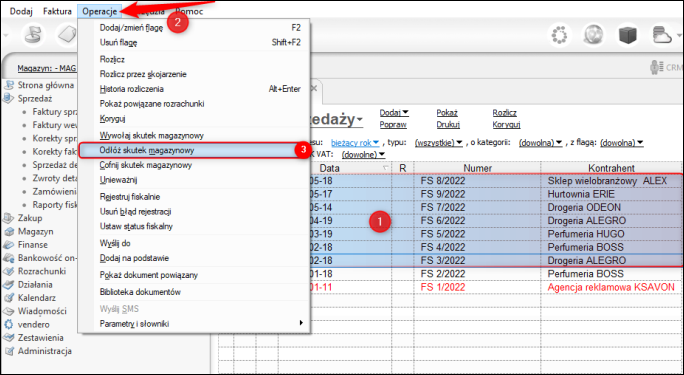This screenshot has height=375, width=684.
Task: Click the vendero gear icon
Action: pyautogui.click(x=9, y=324)
